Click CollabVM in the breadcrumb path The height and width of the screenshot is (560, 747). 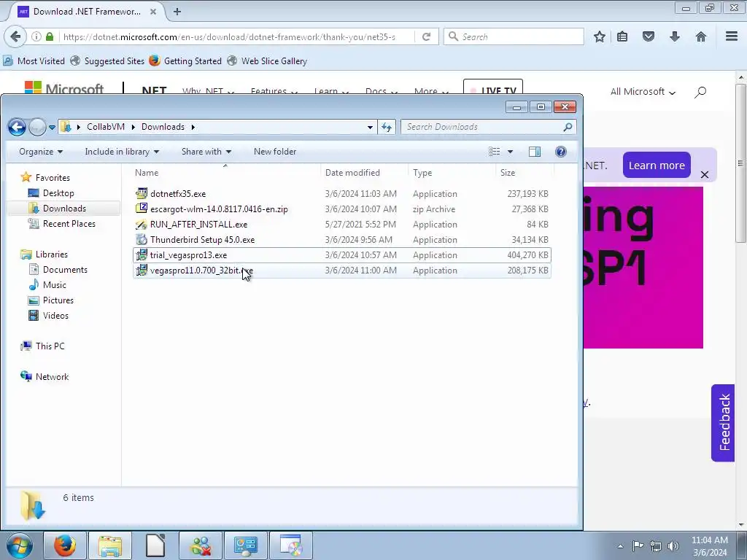tap(106, 127)
